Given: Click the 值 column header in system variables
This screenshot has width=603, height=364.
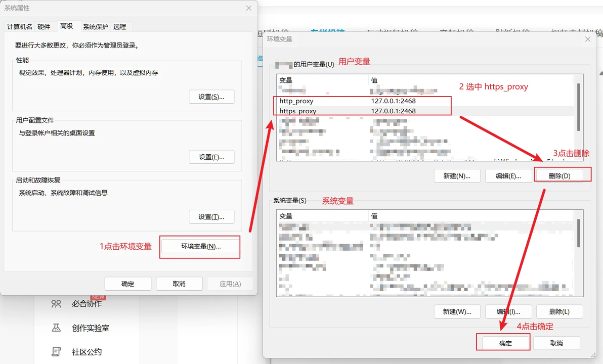Looking at the screenshot, I should [470, 216].
